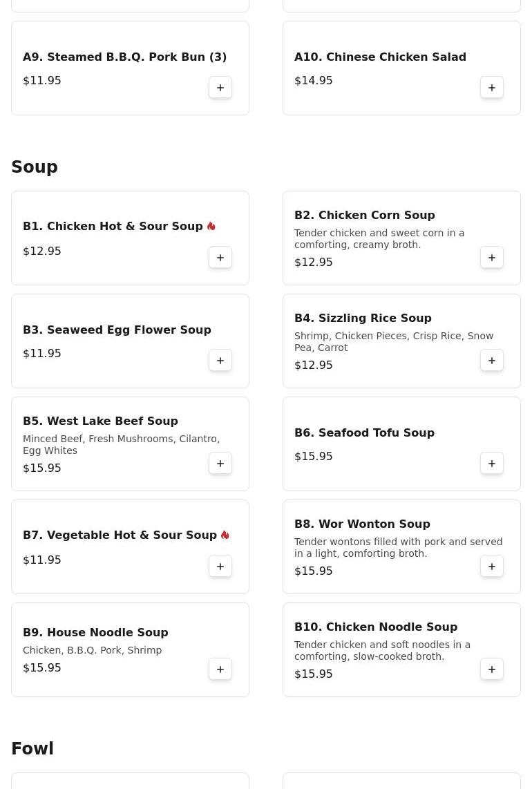Select the Fowl section heading

point(32,749)
